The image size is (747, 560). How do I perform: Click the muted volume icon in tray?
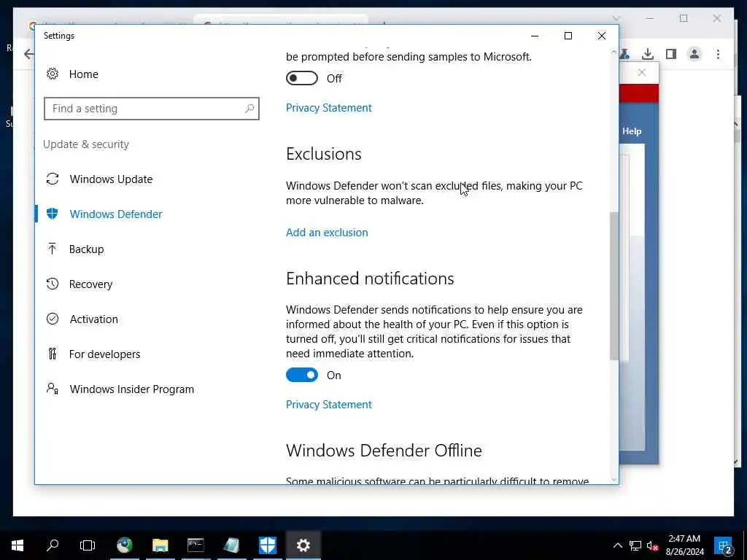tap(653, 545)
